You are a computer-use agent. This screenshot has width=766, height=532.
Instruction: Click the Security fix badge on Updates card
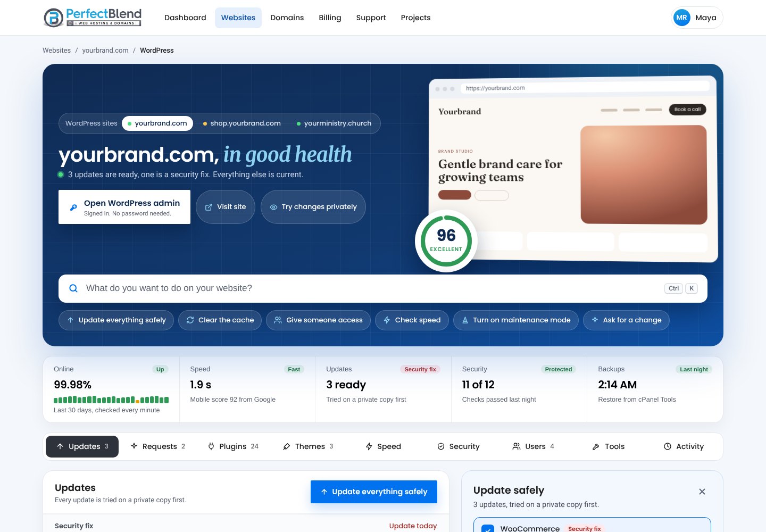pyautogui.click(x=420, y=369)
